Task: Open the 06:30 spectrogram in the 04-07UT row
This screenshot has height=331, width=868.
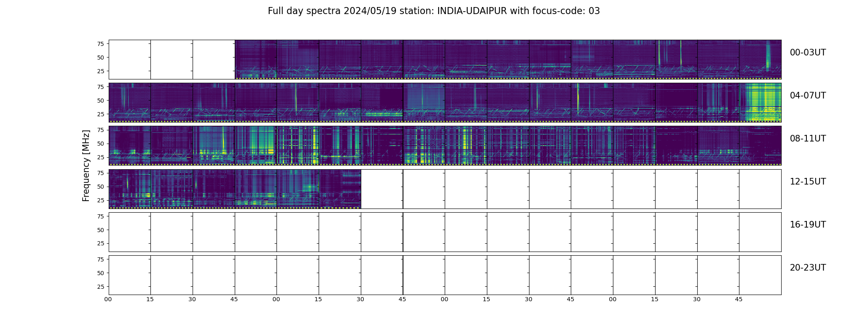Action: 550,103
